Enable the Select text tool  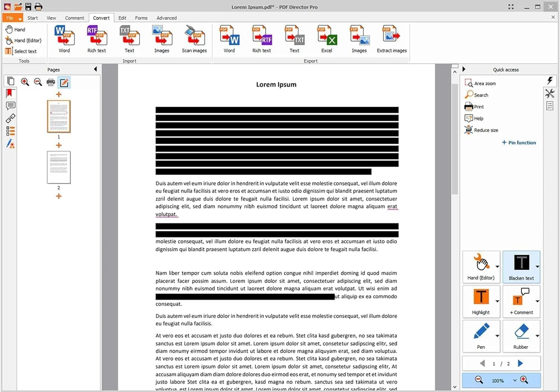click(24, 51)
